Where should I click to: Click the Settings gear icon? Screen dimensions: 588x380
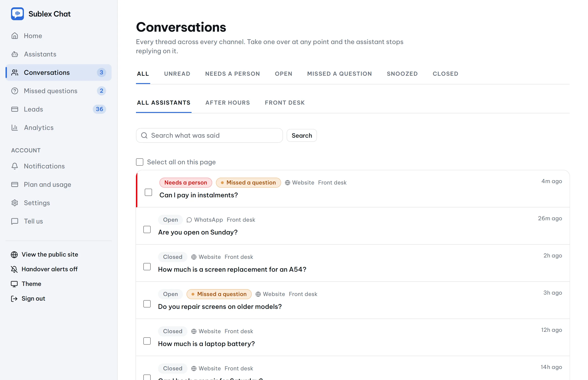pyautogui.click(x=15, y=203)
